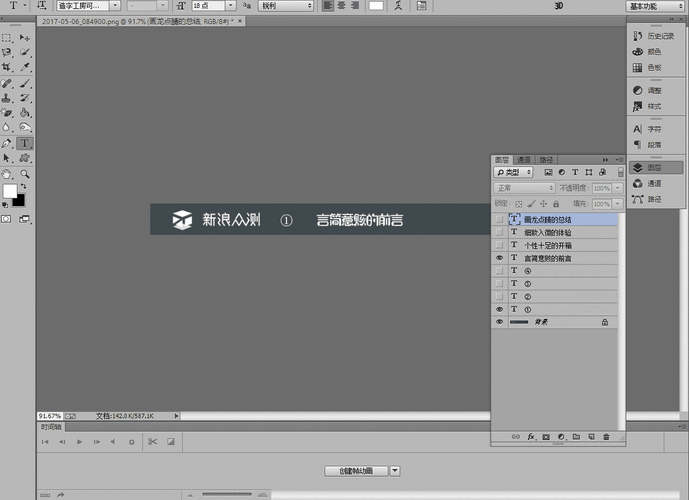
Task: Create new layer in Layers panel
Action: coord(591,437)
